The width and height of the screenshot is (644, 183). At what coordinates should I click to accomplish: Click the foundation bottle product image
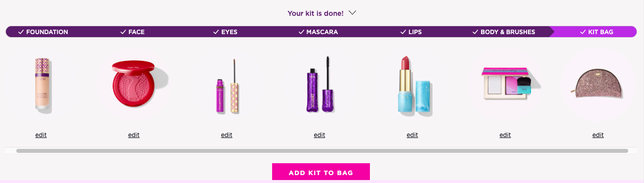41,85
